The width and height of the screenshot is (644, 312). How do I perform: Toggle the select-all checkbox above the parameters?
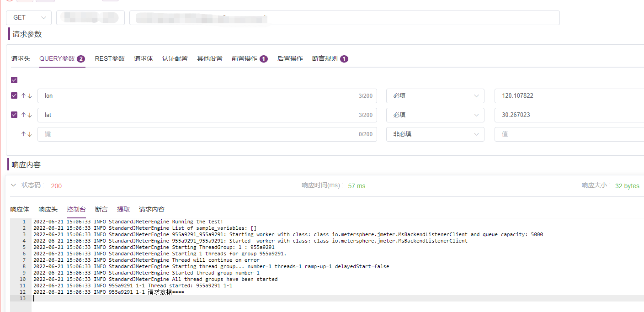(x=14, y=79)
